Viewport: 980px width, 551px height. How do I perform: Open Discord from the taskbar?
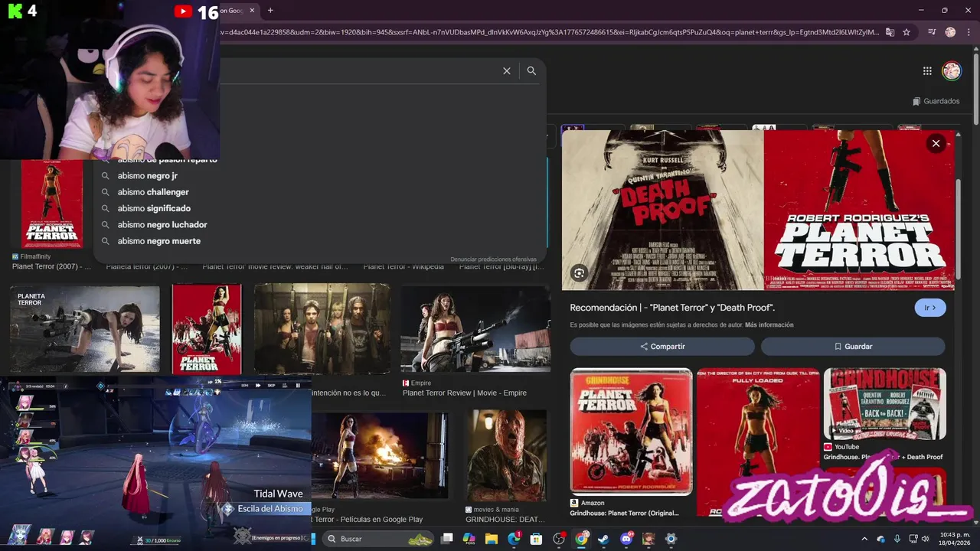626,539
